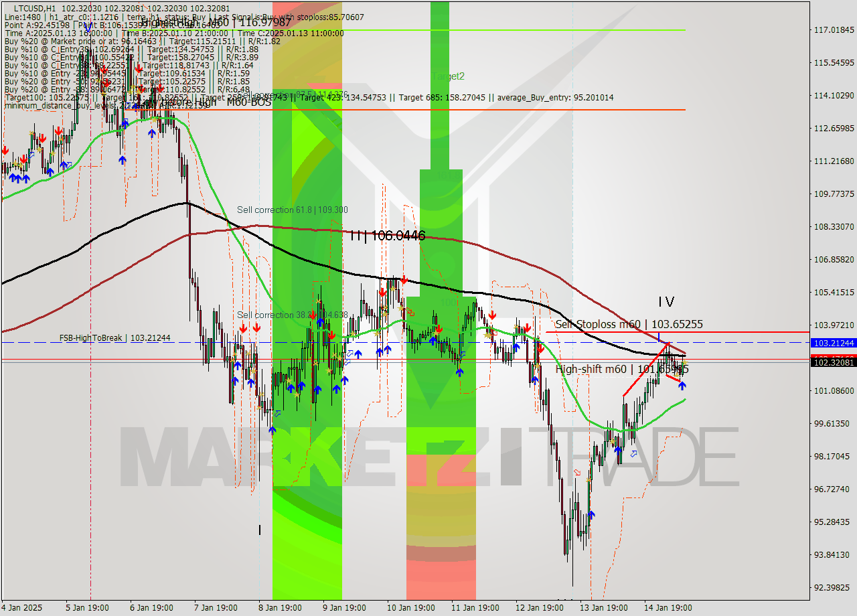Image resolution: width=857 pixels, height=616 pixels.
Task: Click the line with Target:109.61534 R/R:1.59
Action: [127, 74]
